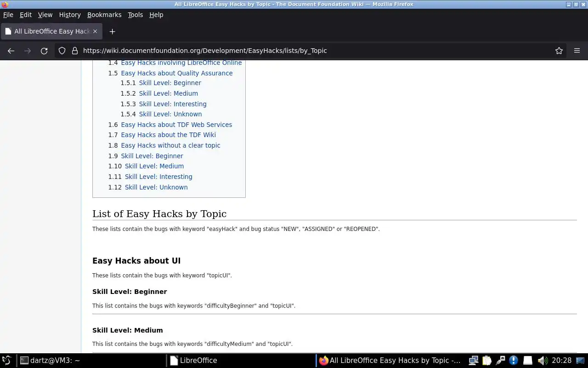Switch to the Firefox Easy Hacks taskbar entry
Viewport: 588px width, 368px height.
pyautogui.click(x=390, y=360)
